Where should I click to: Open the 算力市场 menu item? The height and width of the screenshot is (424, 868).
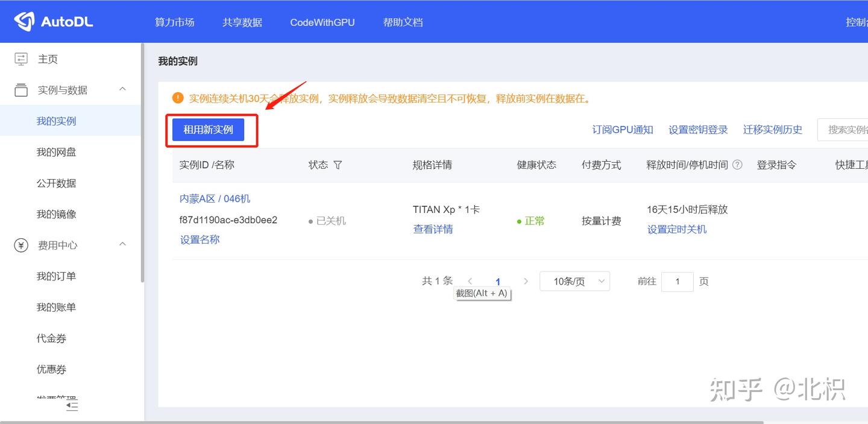[x=175, y=22]
